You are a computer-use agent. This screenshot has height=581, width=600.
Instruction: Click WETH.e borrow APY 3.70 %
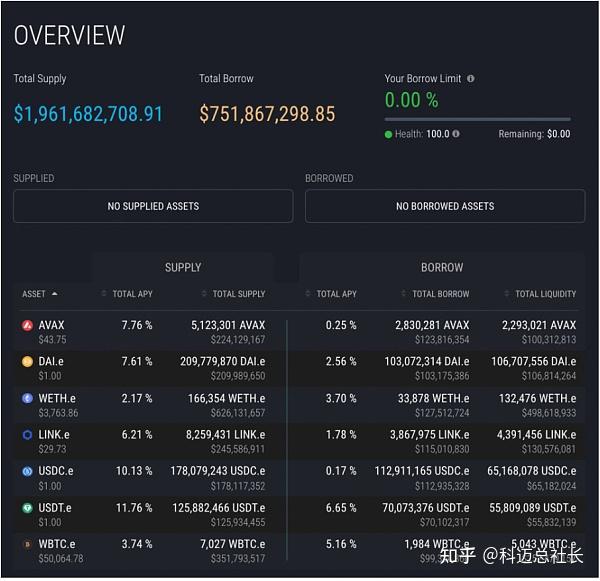click(341, 398)
